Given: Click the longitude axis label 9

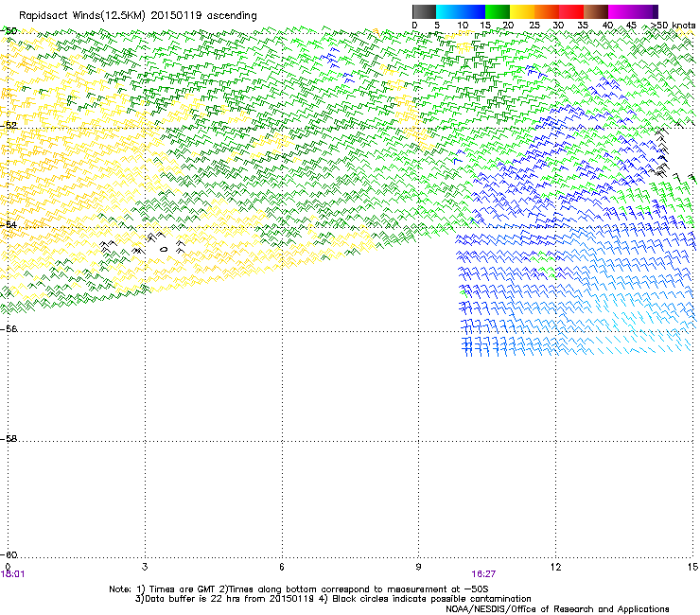Looking at the screenshot, I should click(418, 567).
